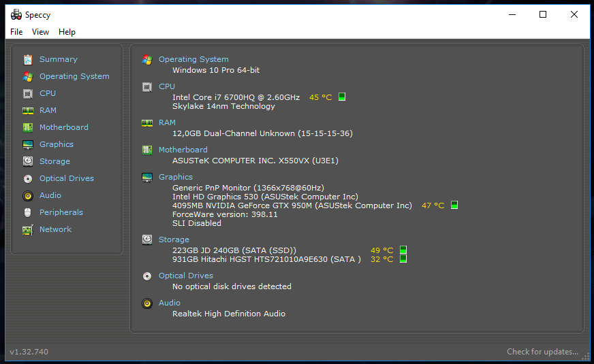
Task: Click the GPU temperature value 47 °C
Action: [433, 205]
